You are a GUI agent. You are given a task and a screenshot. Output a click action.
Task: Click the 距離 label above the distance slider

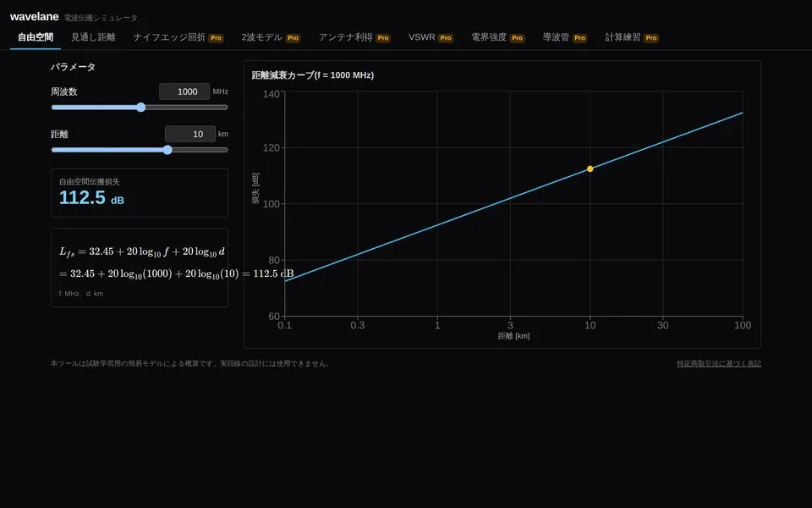coord(59,135)
